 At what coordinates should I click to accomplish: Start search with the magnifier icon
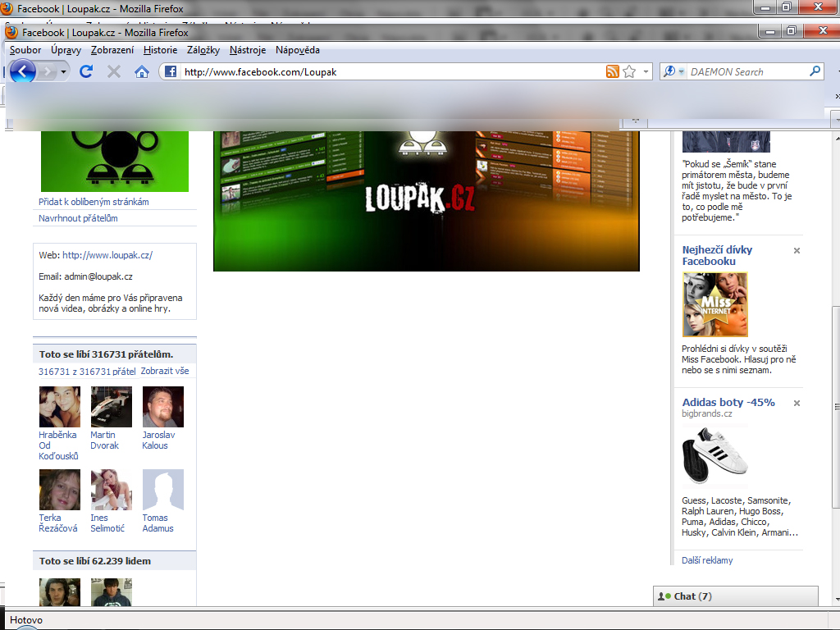815,71
